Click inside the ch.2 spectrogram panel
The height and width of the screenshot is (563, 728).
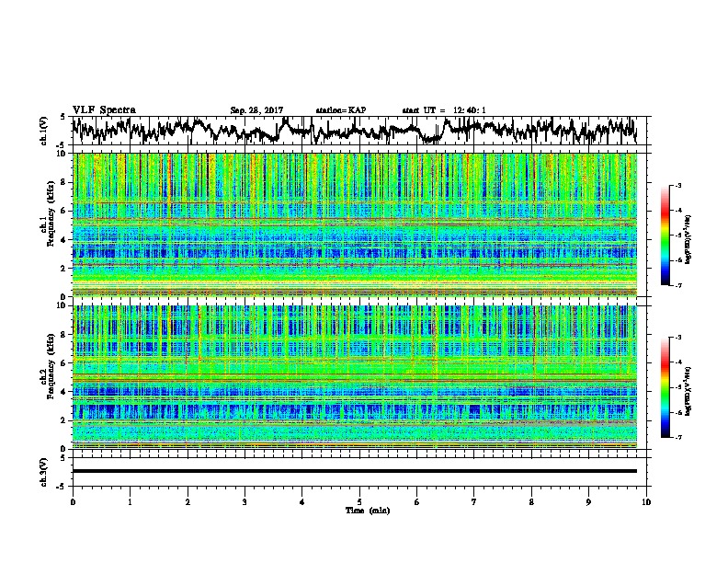(x=354, y=377)
